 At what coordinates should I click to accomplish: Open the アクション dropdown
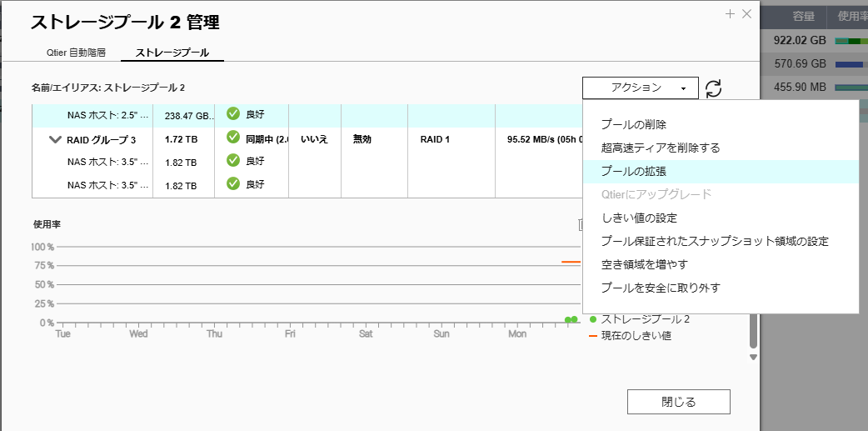pos(640,88)
